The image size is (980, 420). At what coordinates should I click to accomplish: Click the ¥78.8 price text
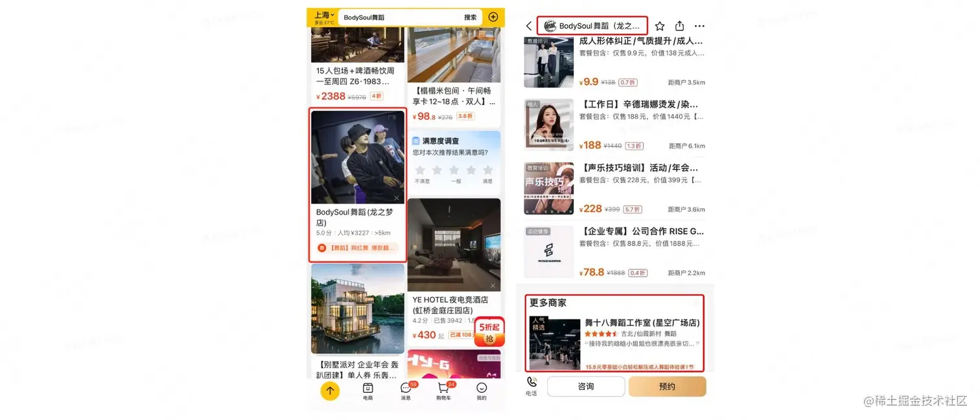click(x=592, y=272)
